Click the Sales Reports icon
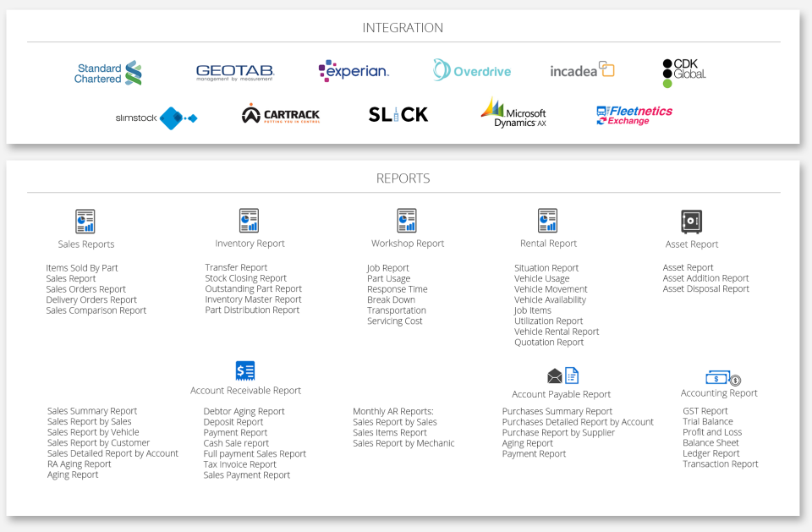812x532 pixels. pos(85,220)
